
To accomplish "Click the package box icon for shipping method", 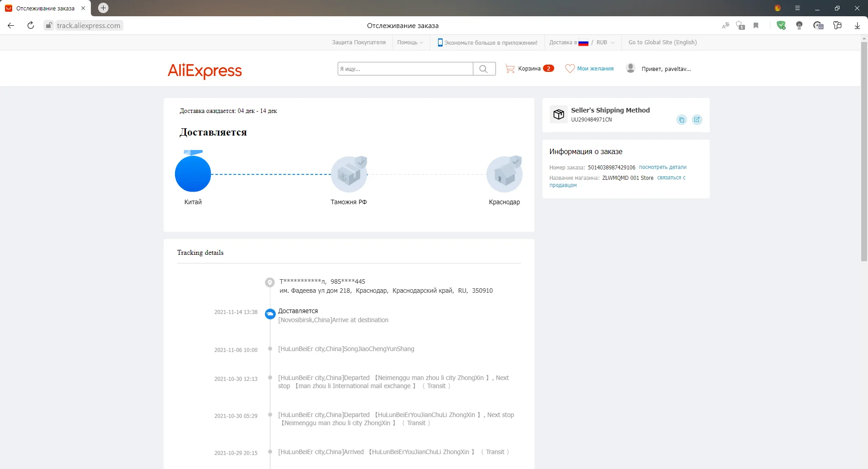I will (559, 114).
